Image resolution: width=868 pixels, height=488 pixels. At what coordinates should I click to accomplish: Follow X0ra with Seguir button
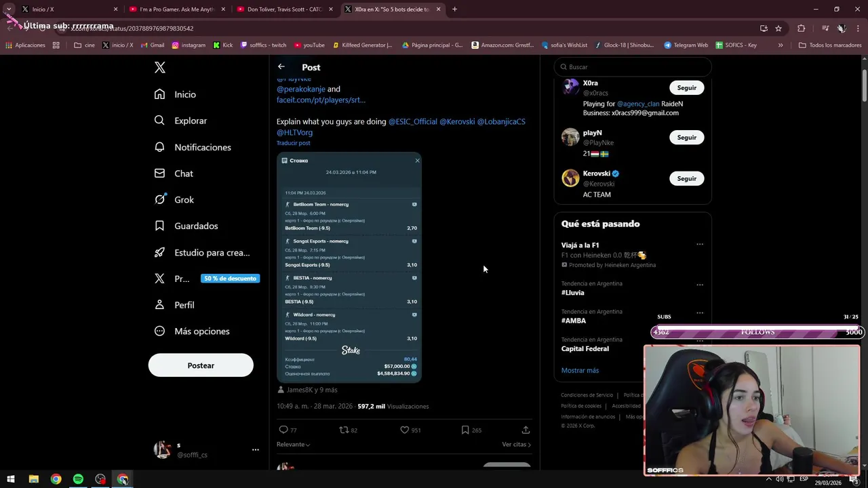(x=686, y=87)
